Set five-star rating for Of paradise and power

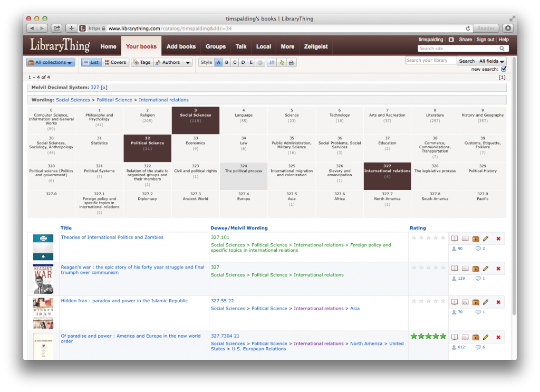[x=443, y=336]
